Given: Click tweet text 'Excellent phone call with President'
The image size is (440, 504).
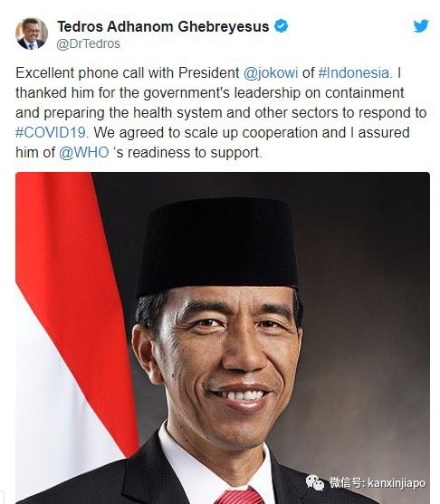Looking at the screenshot, I should (128, 72).
